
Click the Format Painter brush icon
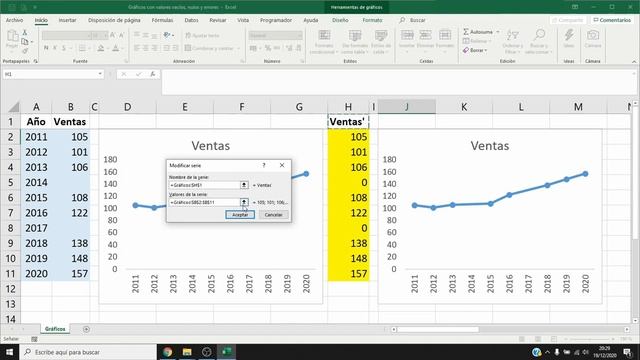(25, 51)
